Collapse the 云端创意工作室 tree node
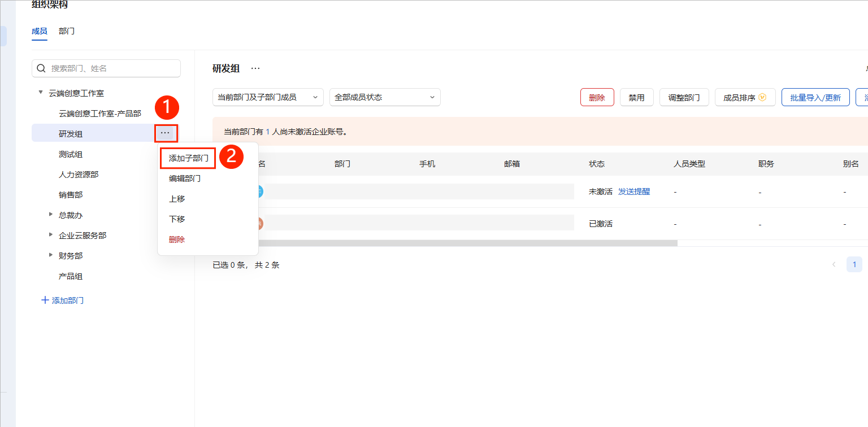868x427 pixels. (x=41, y=92)
